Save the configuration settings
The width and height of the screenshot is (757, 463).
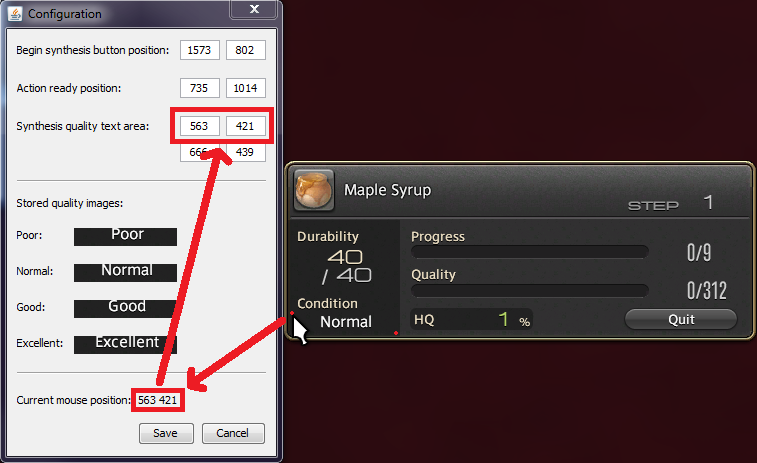tap(166, 433)
